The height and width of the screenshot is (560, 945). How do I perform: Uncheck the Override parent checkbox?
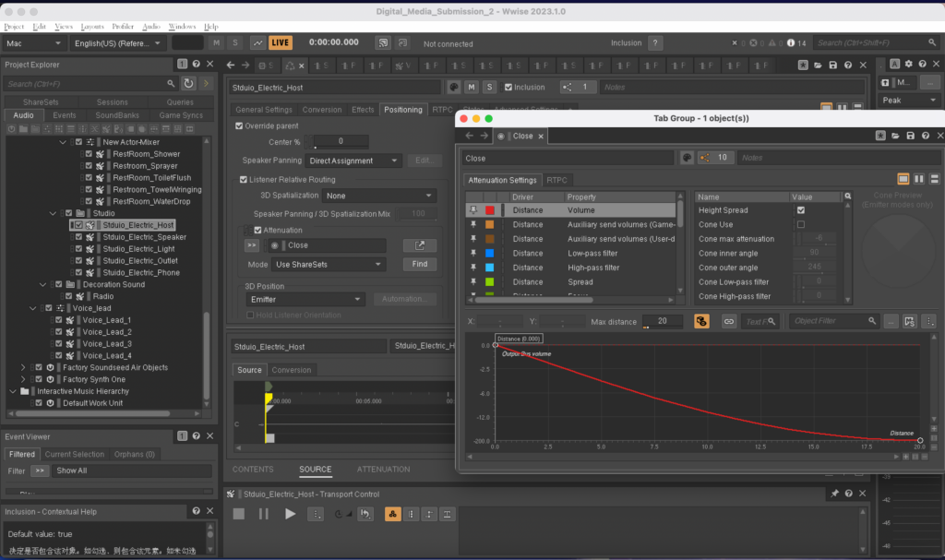point(240,125)
